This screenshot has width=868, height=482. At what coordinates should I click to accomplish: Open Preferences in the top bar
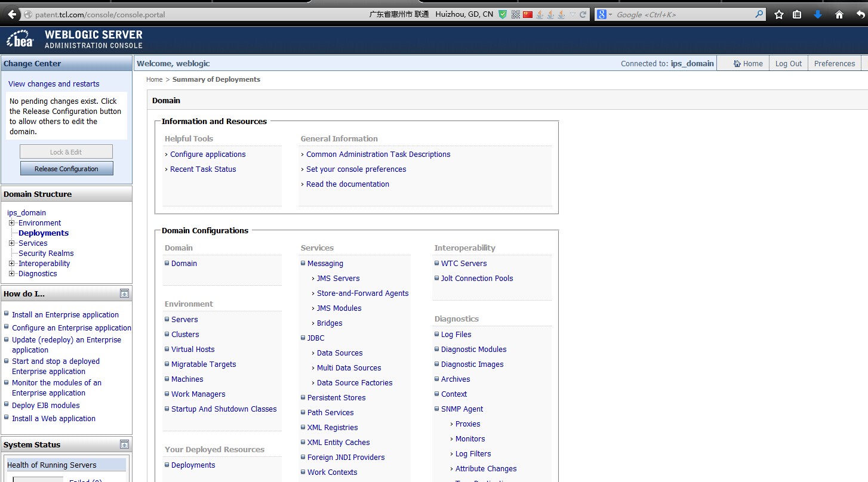click(835, 64)
